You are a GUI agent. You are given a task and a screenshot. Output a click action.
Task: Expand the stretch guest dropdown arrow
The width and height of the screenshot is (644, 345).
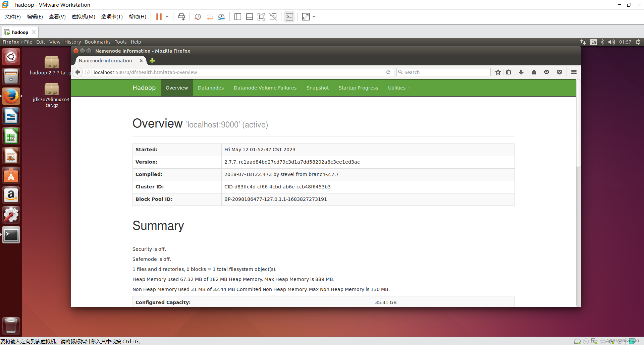coord(314,17)
